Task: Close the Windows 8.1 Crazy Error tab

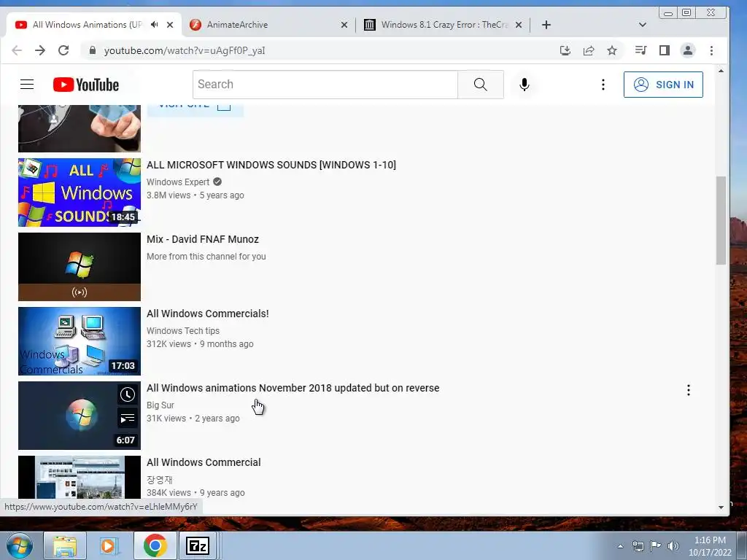Action: (519, 25)
